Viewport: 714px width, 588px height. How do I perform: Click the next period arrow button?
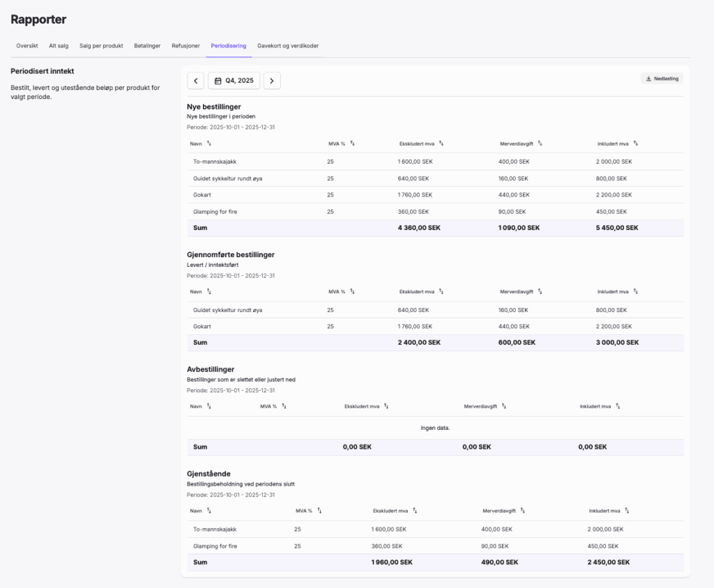point(272,81)
